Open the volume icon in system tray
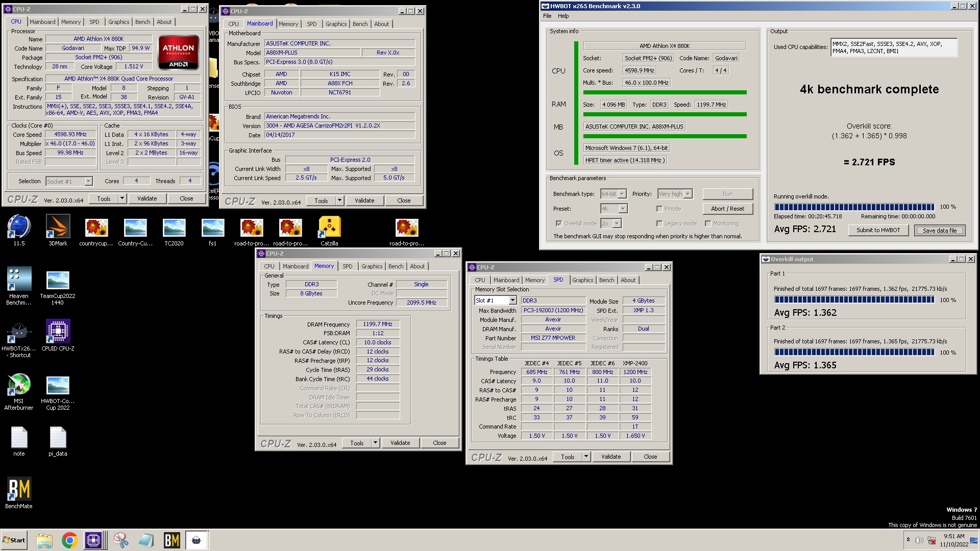The image size is (980, 551). [x=919, y=540]
